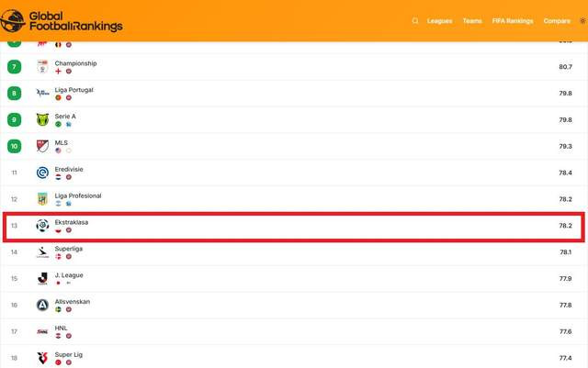Go to the Global Football Rankings home logo
Screen dimensions: 588x368
[62, 21]
